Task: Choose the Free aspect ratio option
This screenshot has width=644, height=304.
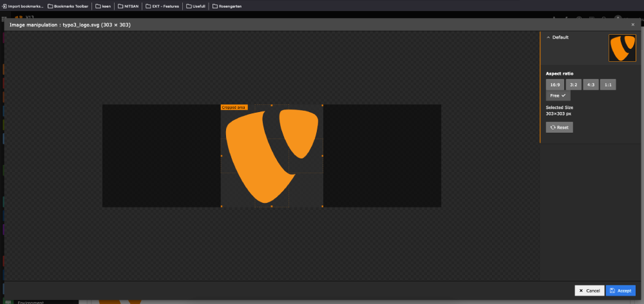Action: click(558, 96)
